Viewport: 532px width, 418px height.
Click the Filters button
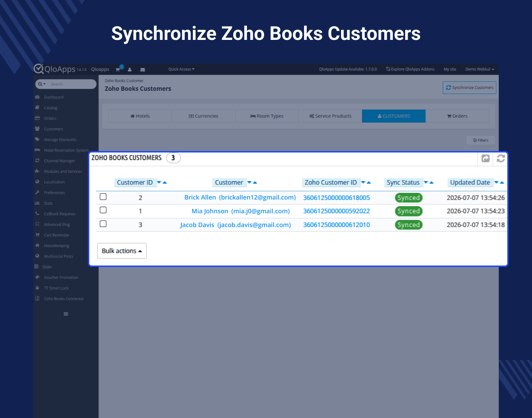(481, 140)
